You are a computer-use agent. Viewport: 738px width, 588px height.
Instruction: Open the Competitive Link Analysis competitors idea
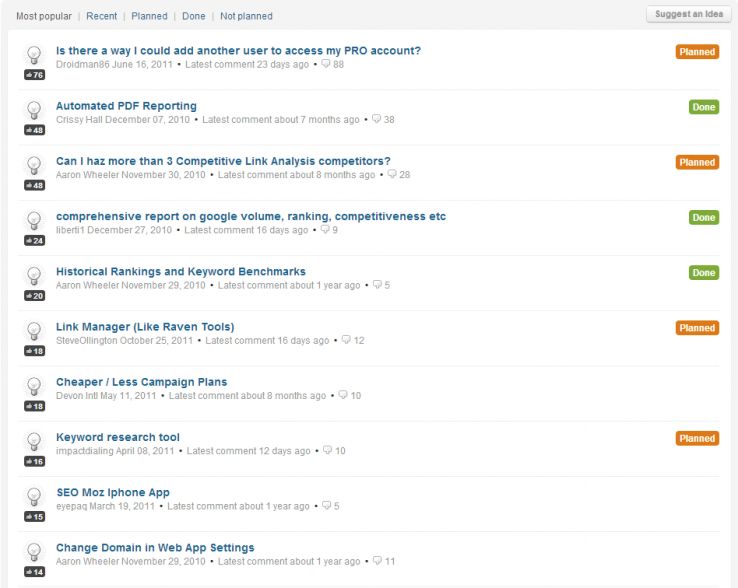[223, 161]
